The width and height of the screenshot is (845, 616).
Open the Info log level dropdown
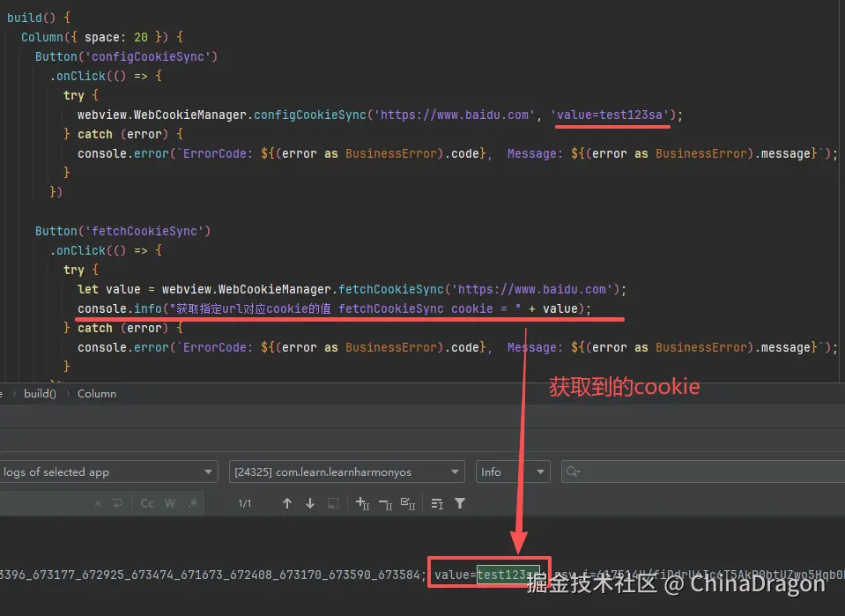[513, 471]
